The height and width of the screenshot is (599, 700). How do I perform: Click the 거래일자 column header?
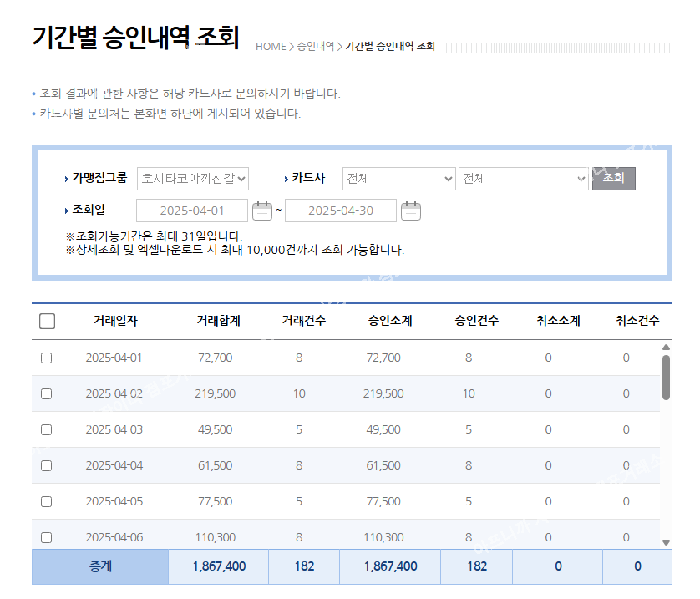click(x=115, y=321)
